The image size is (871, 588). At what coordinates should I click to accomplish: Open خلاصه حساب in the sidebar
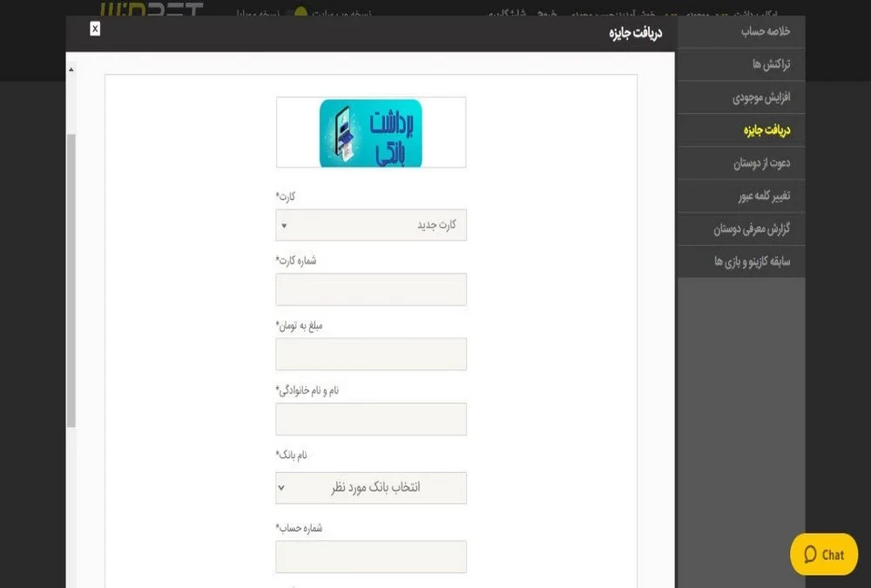[x=741, y=31]
